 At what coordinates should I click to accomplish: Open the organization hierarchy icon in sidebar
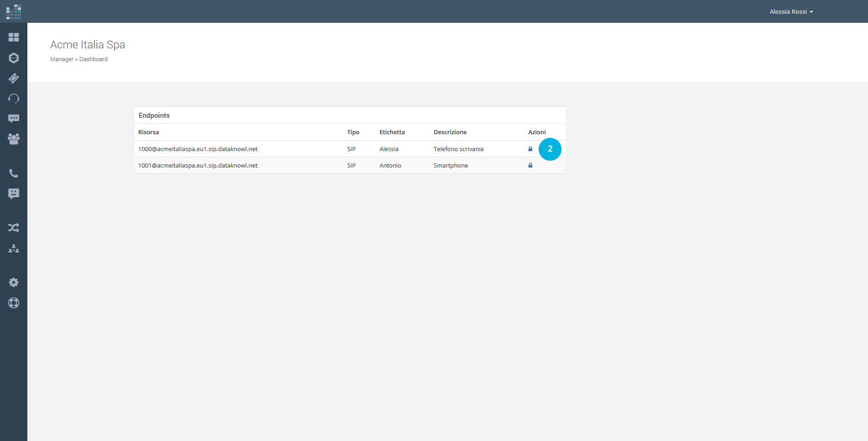pos(14,248)
